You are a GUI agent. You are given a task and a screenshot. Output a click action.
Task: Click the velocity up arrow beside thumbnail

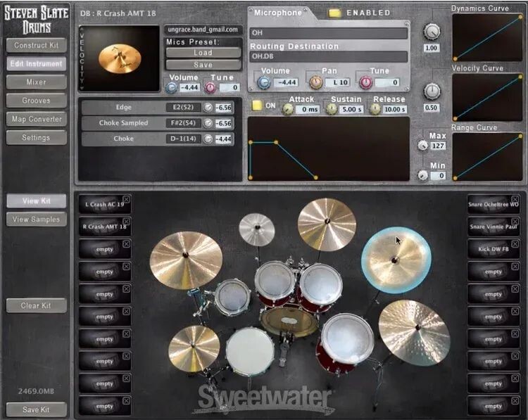pos(82,29)
